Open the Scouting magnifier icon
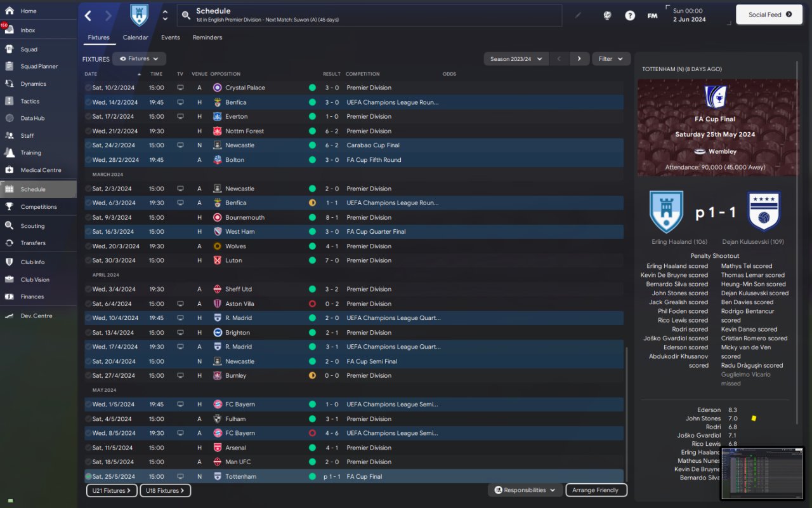The image size is (812, 508). (x=10, y=225)
